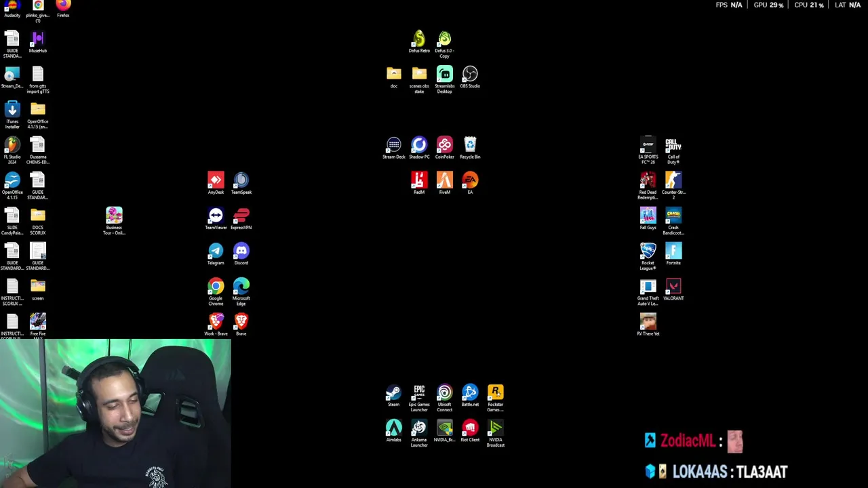The width and height of the screenshot is (868, 488).
Task: Launch MuseHub from the desktop
Action: click(38, 42)
